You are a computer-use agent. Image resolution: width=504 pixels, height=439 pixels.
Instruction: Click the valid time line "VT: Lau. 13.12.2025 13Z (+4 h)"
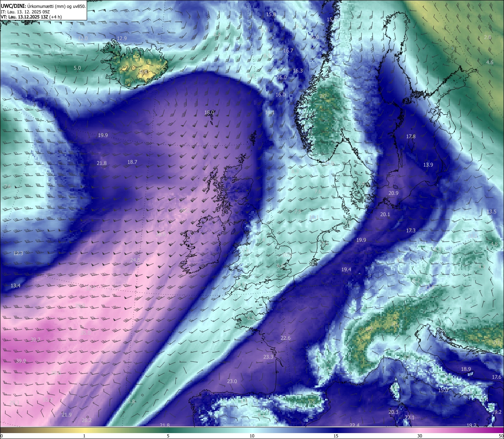pos(31,17)
